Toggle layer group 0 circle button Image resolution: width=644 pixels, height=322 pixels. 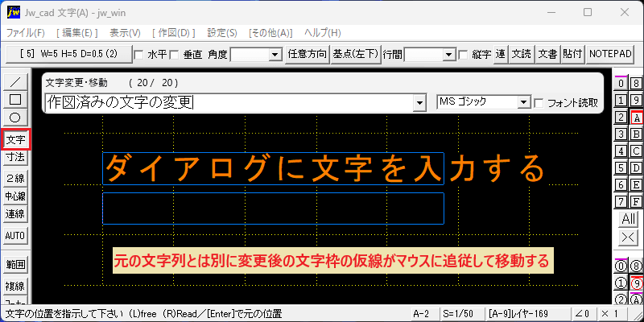point(621,266)
